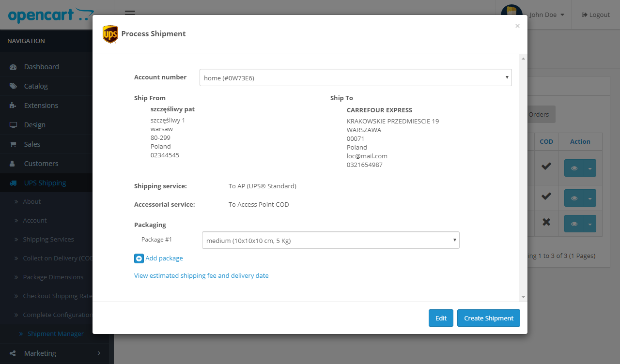View estimated shipping fee and delivery date
Viewport: 620px width, 364px height.
pyautogui.click(x=201, y=275)
